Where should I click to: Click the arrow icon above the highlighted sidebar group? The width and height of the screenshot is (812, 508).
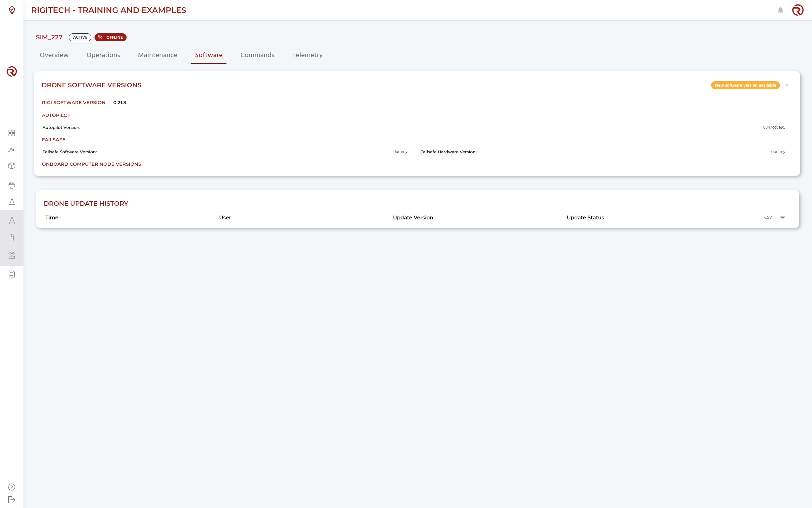pyautogui.click(x=12, y=202)
